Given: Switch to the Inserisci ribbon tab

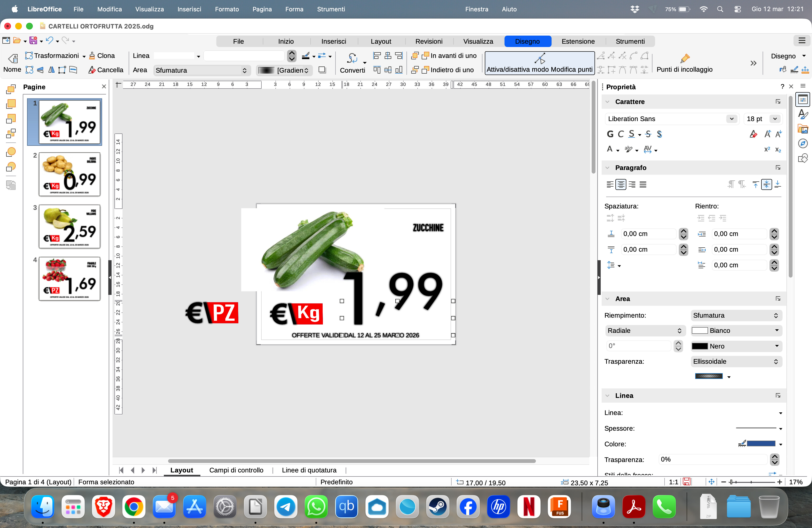Looking at the screenshot, I should (333, 41).
